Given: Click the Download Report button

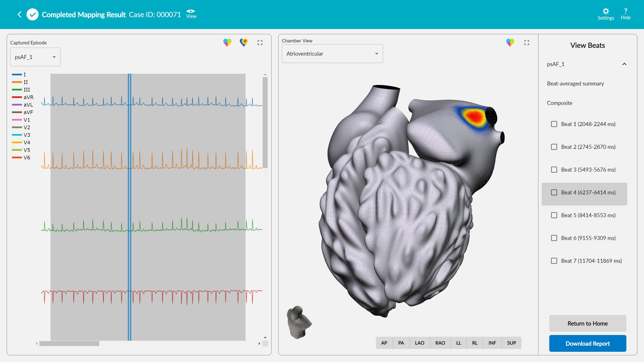Looking at the screenshot, I should click(587, 344).
